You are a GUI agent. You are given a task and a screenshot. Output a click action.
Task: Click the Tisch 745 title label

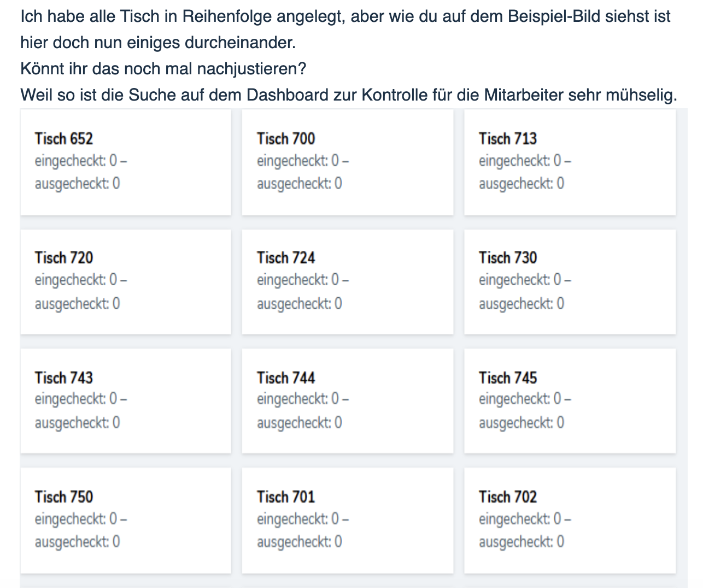pyautogui.click(x=508, y=378)
